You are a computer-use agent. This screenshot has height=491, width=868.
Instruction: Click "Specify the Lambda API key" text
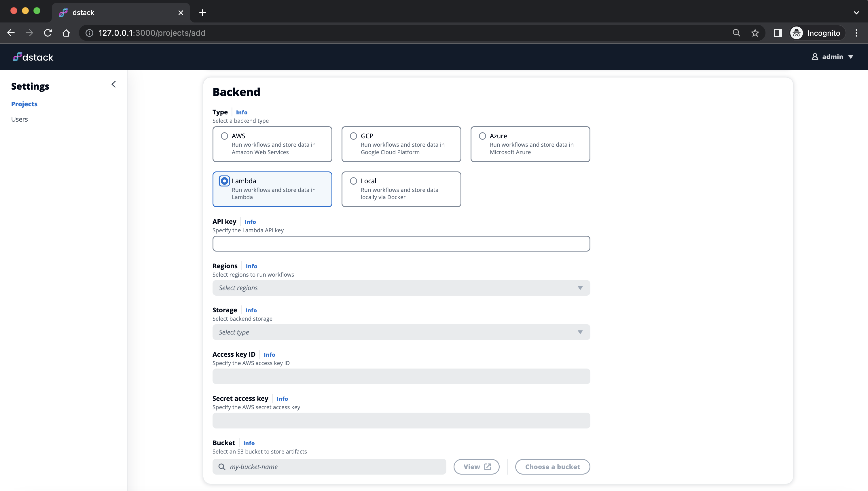tap(248, 230)
